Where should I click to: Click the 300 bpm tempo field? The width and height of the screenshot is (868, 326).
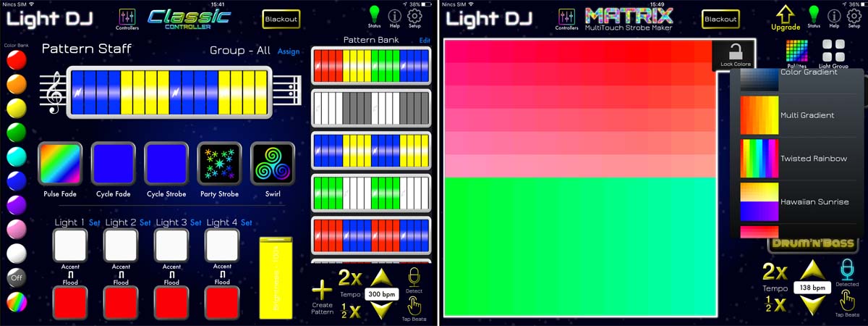point(383,296)
